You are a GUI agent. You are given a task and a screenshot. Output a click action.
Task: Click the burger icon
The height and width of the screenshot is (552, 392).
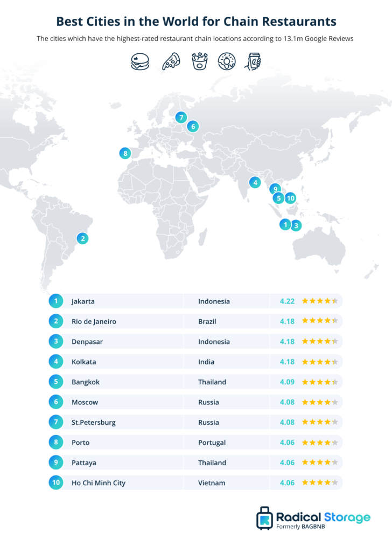point(140,61)
